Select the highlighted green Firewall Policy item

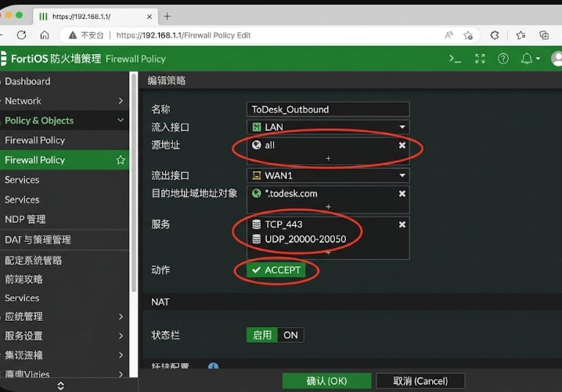click(64, 160)
